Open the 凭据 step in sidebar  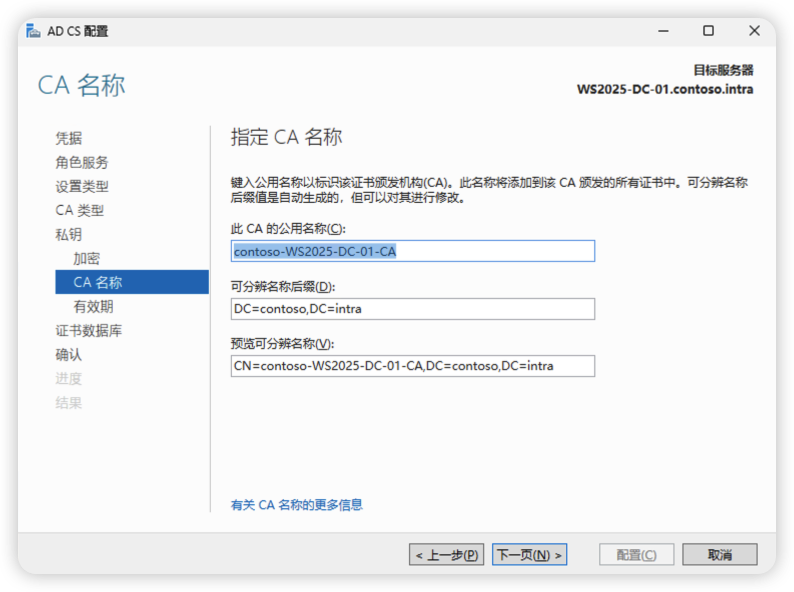coord(69,138)
